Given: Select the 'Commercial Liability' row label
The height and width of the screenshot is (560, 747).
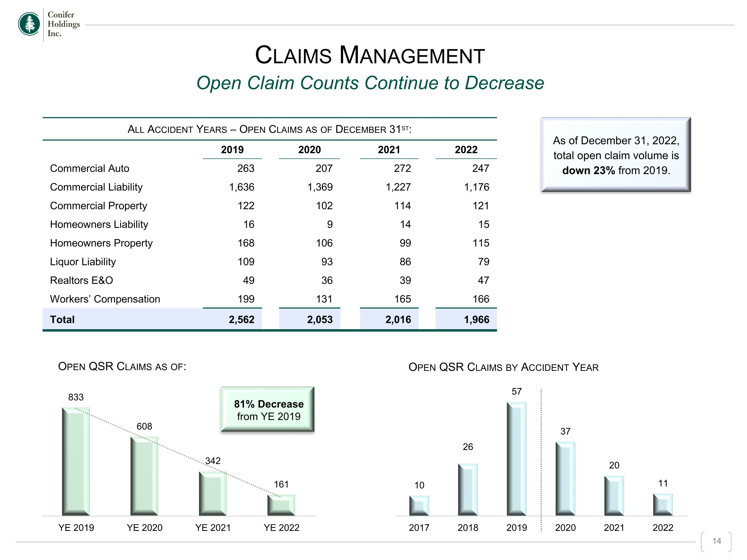Looking at the screenshot, I should (96, 187).
